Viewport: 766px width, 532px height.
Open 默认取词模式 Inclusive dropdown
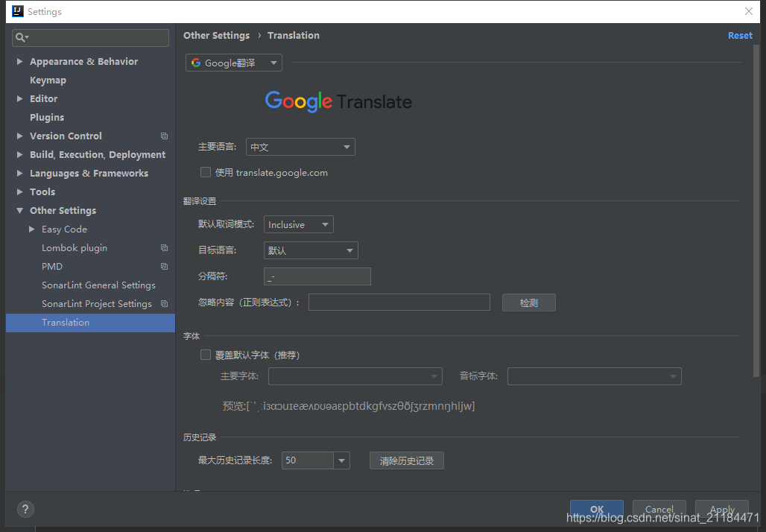pyautogui.click(x=299, y=224)
